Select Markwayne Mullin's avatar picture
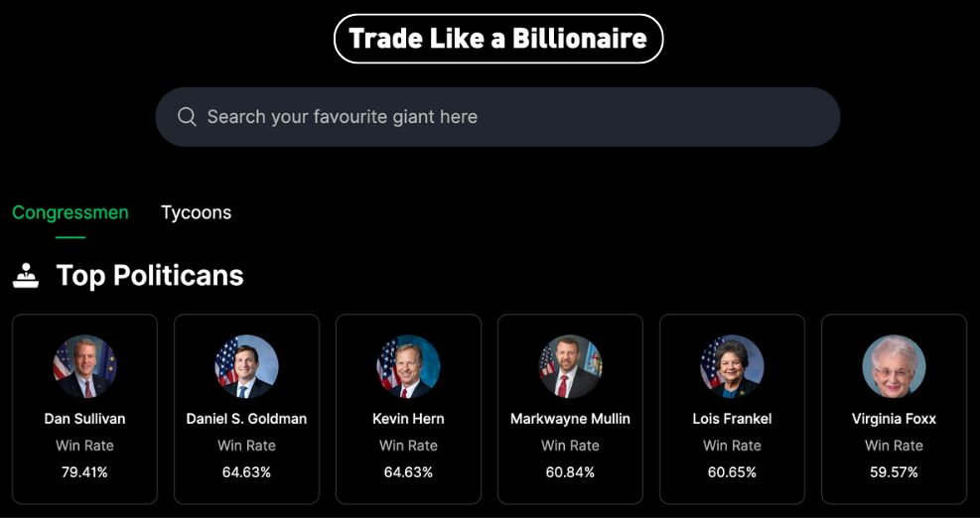Screen dimensions: 980x518 coord(570,367)
